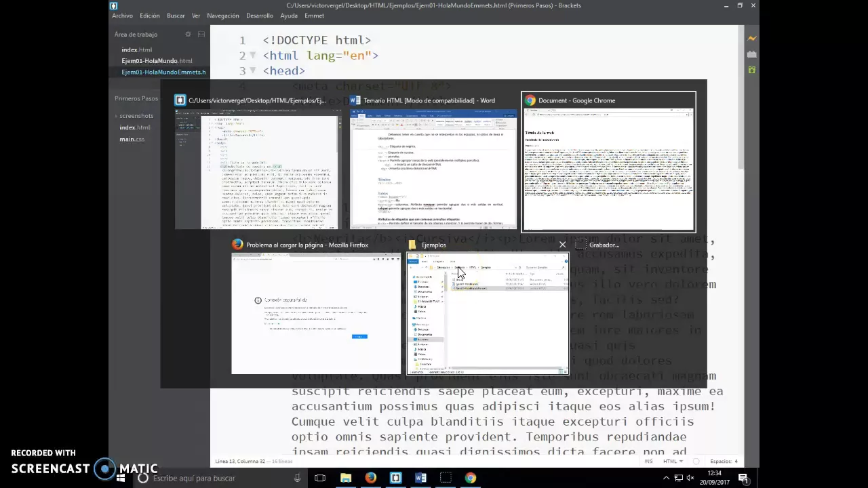Click the linting status circle in status bar
Screen dimensions: 868x488
tap(696, 461)
